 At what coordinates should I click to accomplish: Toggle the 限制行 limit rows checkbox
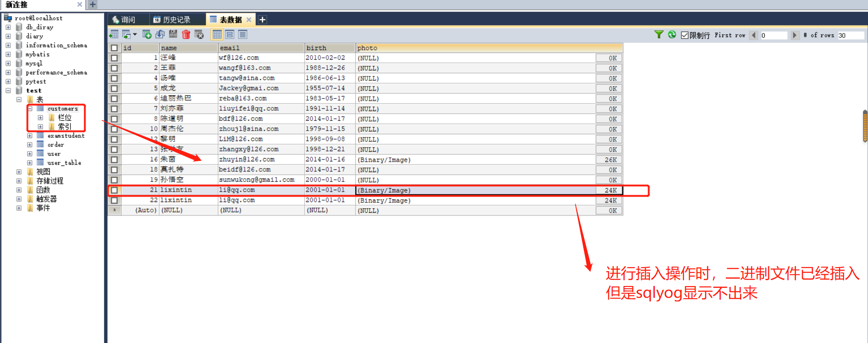coord(685,35)
